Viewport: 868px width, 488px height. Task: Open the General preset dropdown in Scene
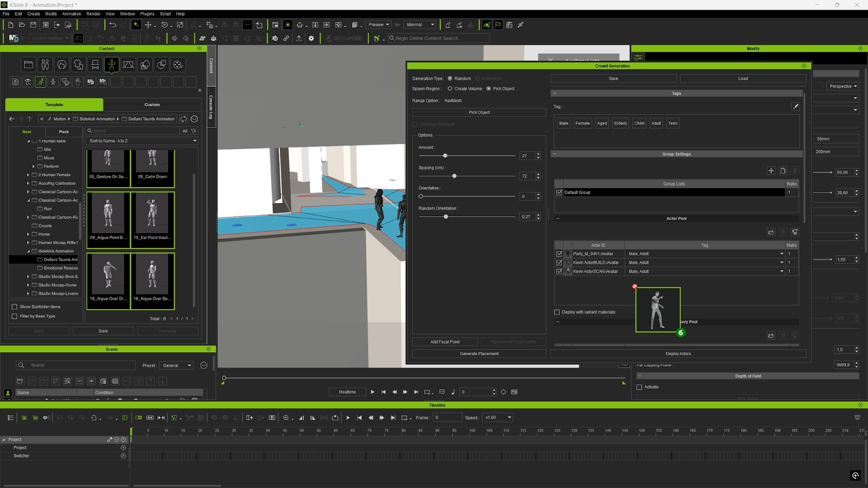176,365
